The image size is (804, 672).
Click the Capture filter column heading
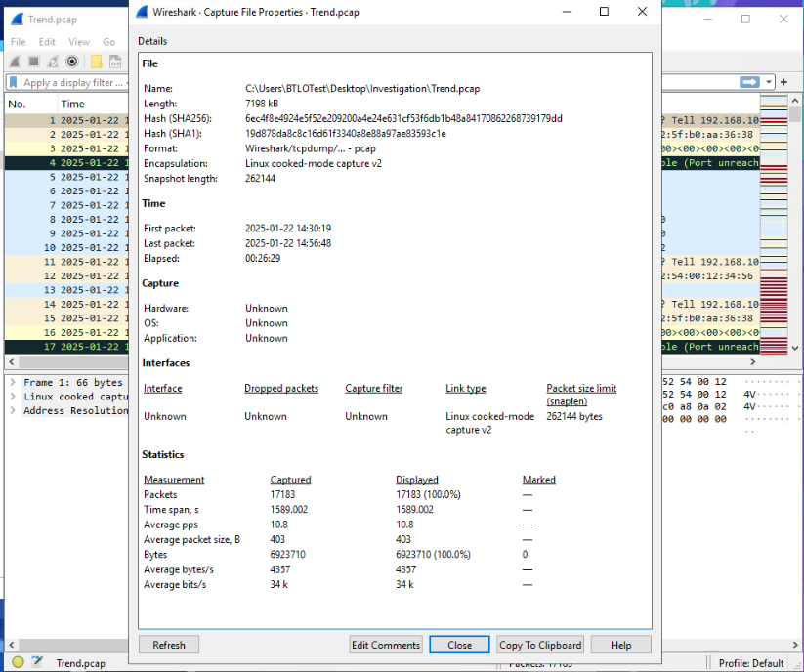pos(374,388)
